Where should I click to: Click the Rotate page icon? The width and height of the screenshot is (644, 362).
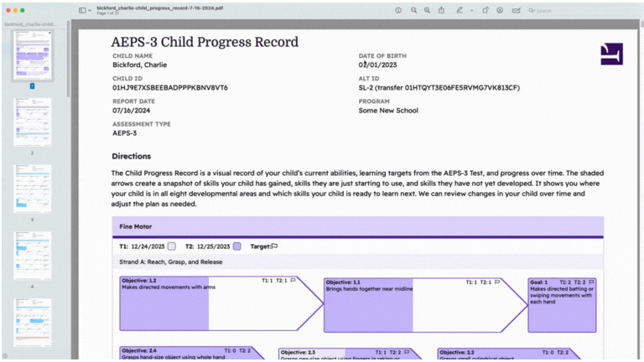(486, 10)
